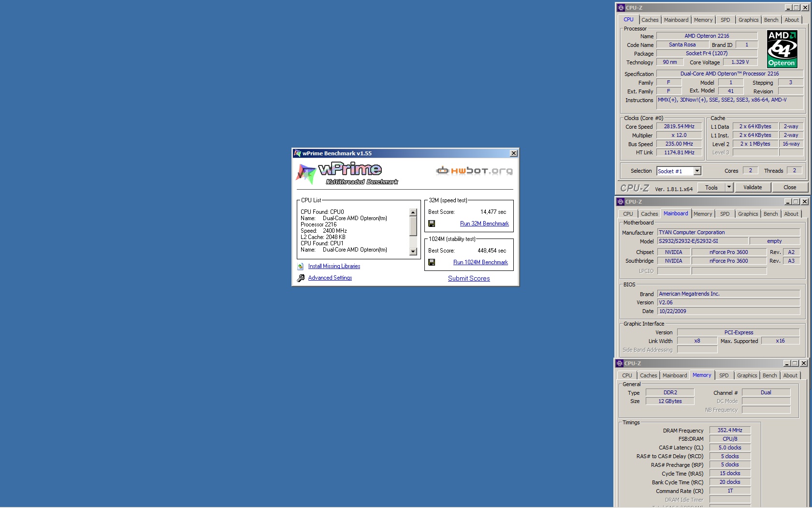Click the Mainboard CPU-Z window title icon
Screen dimensions: 812x508
click(621, 202)
